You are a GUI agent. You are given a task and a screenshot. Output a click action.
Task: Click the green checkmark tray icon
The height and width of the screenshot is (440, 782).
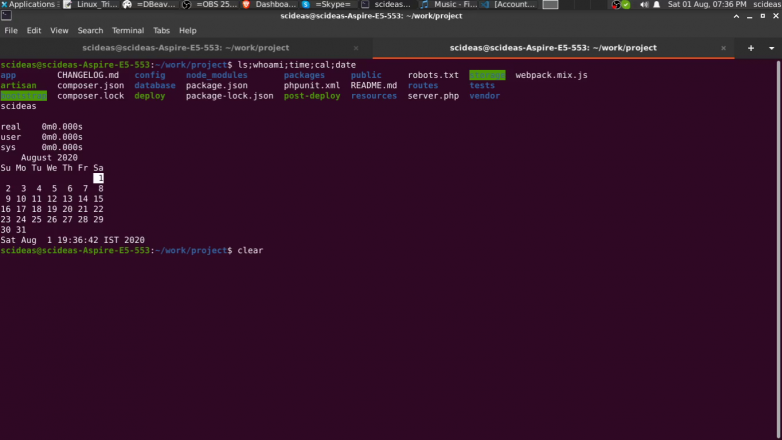pyautogui.click(x=626, y=4)
